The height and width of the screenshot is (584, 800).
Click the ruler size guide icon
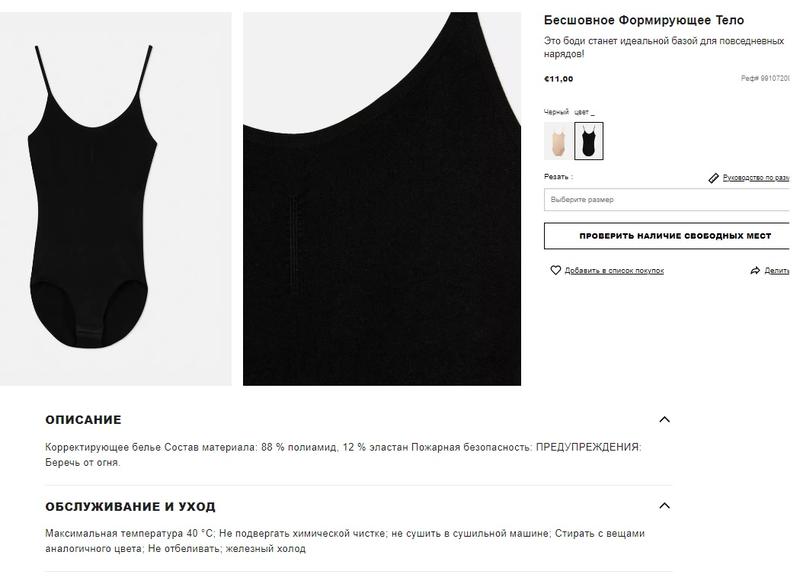(x=714, y=178)
